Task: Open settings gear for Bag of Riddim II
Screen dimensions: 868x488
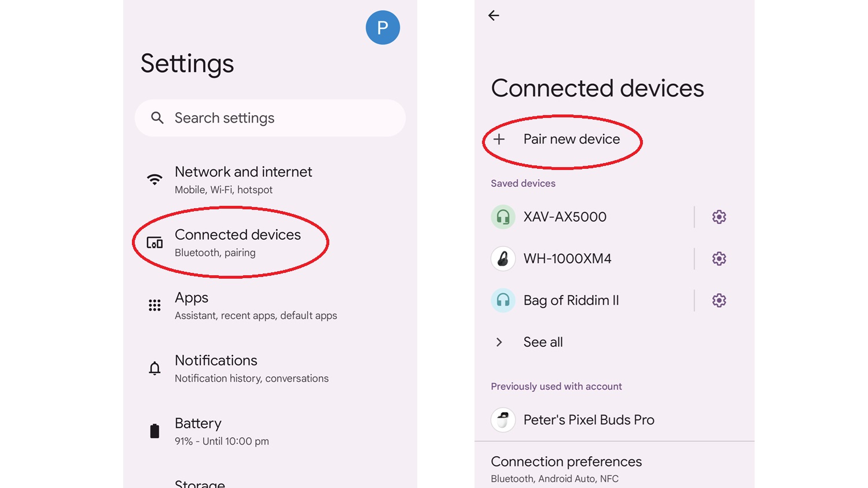Action: 719,300
